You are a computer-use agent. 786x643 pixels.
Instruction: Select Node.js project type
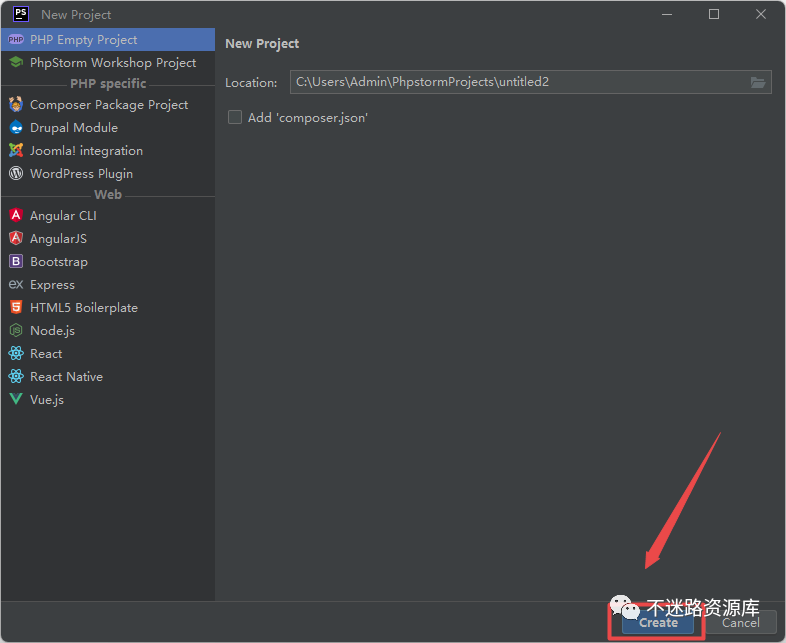pos(108,331)
